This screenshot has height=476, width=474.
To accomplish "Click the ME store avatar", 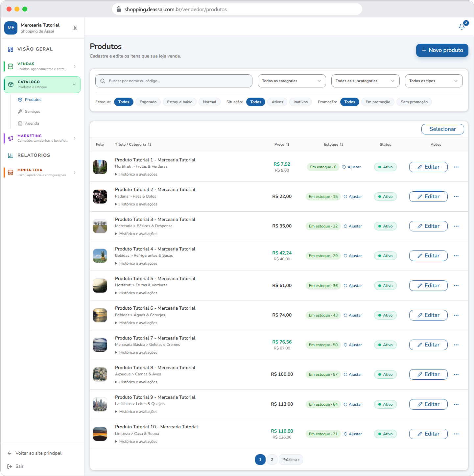I will coord(11,28).
